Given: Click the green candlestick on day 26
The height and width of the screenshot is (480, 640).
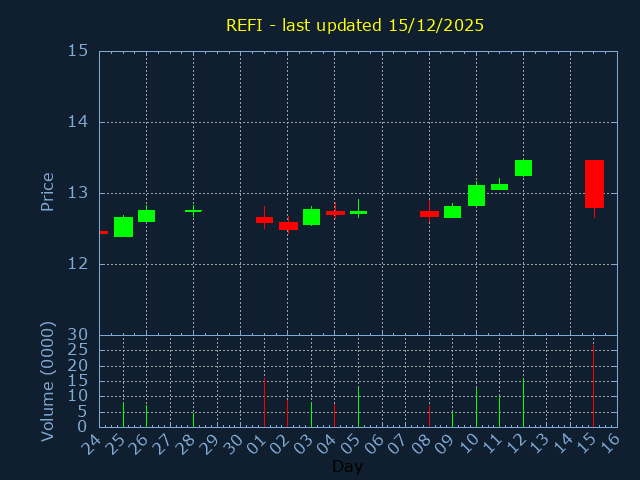Looking at the screenshot, I should tap(146, 216).
